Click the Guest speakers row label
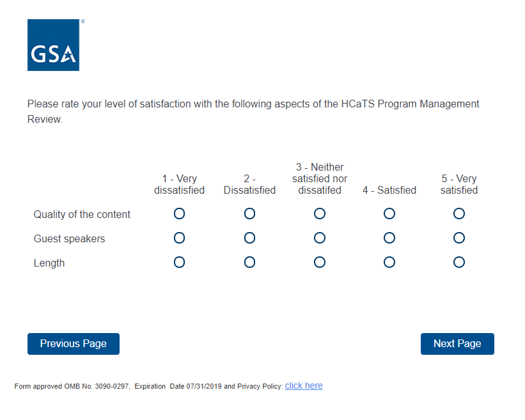This screenshot has width=525, height=420. [x=69, y=239]
